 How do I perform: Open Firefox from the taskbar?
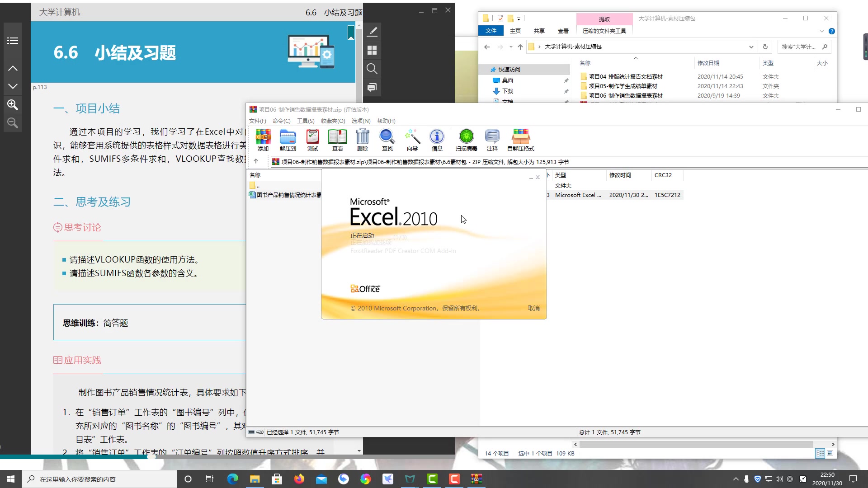[299, 479]
